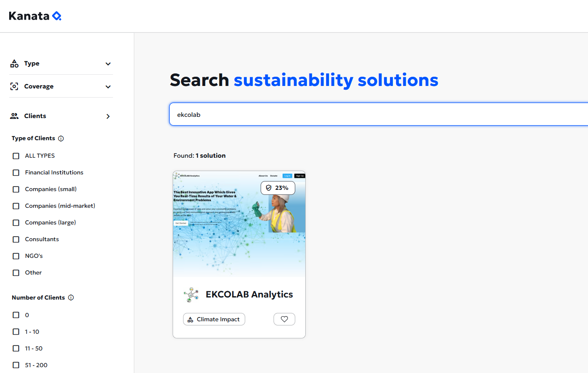
Task: Expand the Type filter dropdown
Action: pyautogui.click(x=108, y=64)
